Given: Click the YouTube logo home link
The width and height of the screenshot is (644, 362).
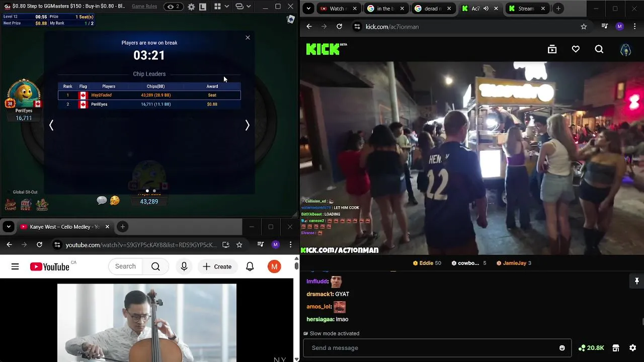Looking at the screenshot, I should coord(50,267).
